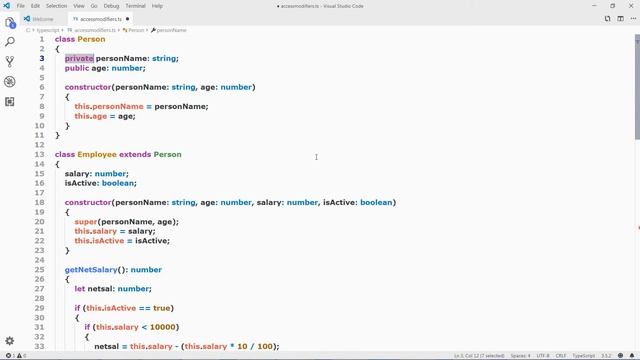Switch to the Welcome tab
Image resolution: width=640 pixels, height=360 pixels.
[43, 19]
